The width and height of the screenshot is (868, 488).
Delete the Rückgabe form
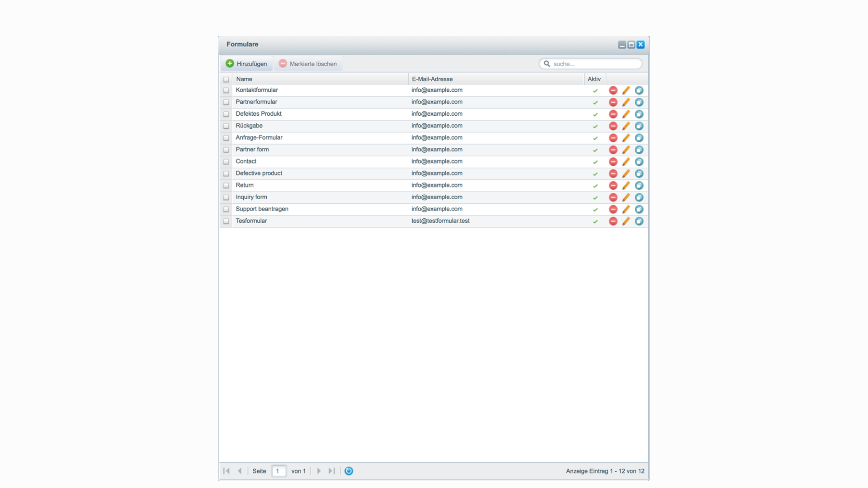point(613,126)
